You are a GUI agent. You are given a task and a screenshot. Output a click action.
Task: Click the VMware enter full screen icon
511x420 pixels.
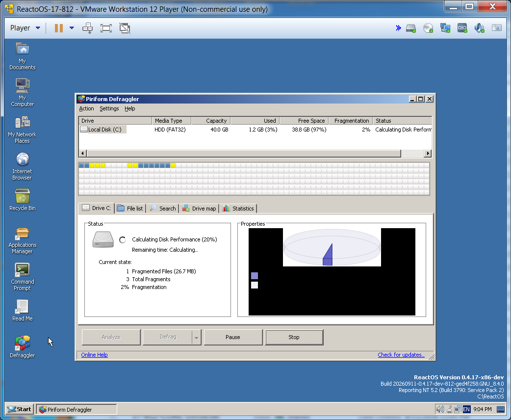[x=106, y=28]
